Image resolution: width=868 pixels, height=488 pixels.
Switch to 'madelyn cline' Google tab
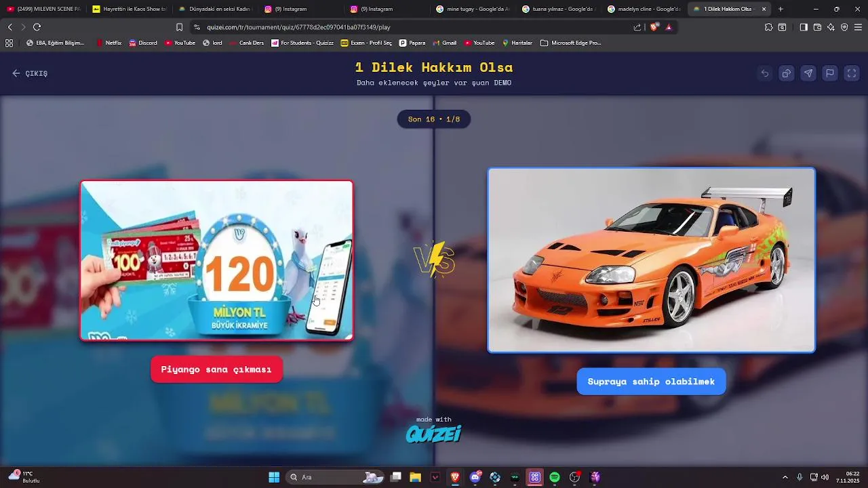[x=644, y=9]
